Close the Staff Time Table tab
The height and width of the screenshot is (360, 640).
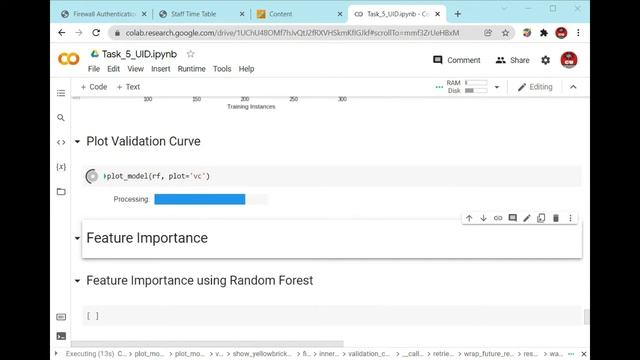click(242, 14)
